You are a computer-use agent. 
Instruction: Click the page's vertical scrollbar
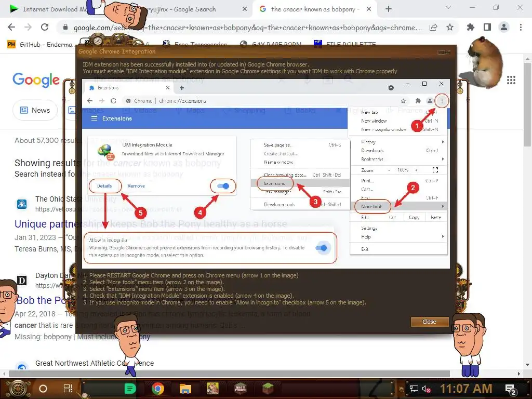(527, 103)
